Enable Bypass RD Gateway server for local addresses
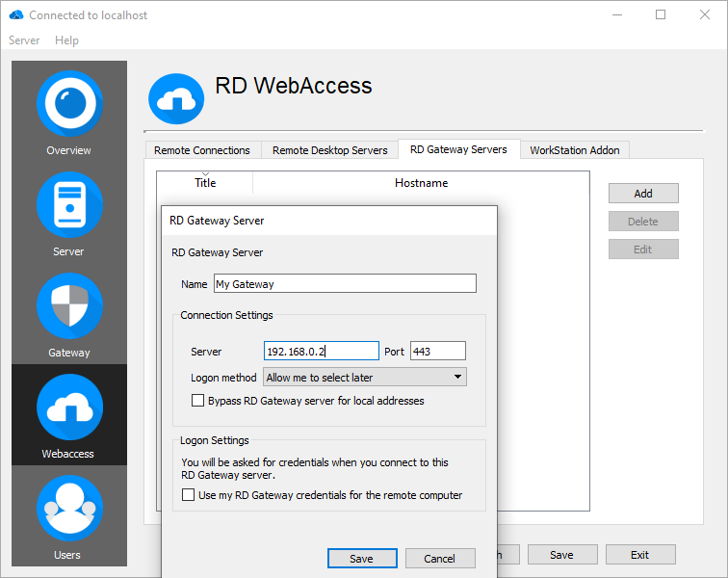Image resolution: width=728 pixels, height=578 pixels. coord(197,401)
